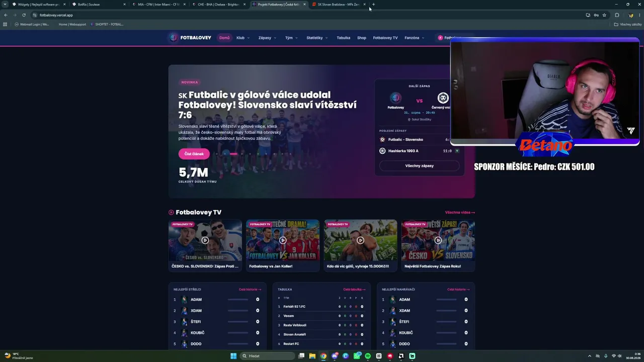
Task: Play the 'Kdo dá víc gólů' video
Action: pos(360,240)
